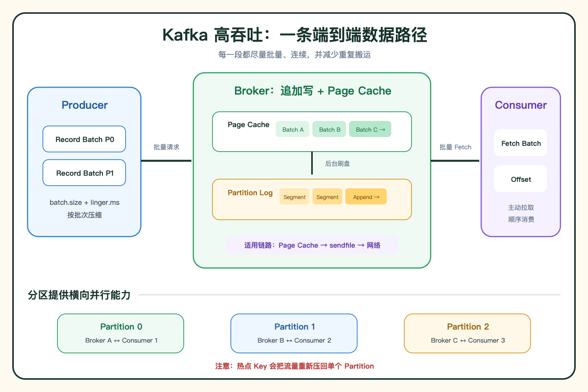This screenshot has width=588, height=392.
Task: Click the "Partition 2" card title
Action: point(468,327)
